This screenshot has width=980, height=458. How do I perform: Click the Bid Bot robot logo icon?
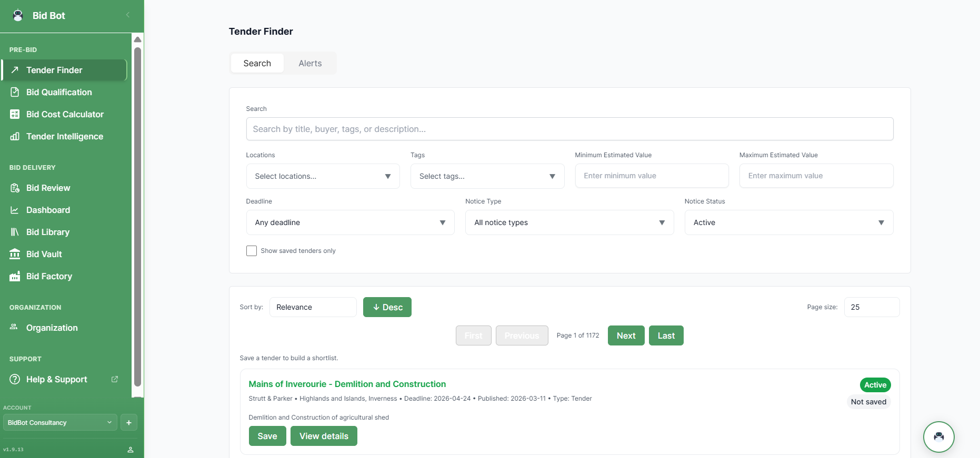pyautogui.click(x=18, y=15)
